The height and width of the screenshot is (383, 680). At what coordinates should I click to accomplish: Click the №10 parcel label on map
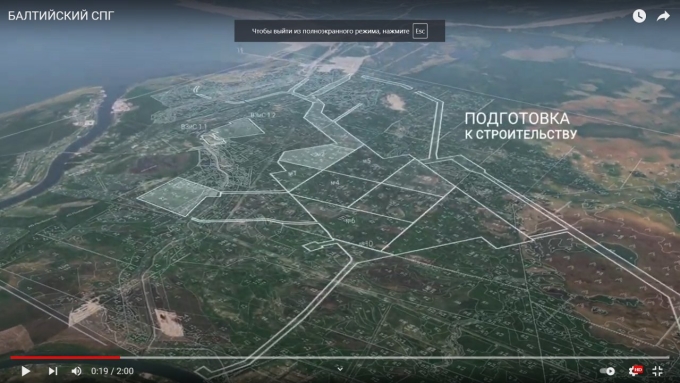(x=367, y=244)
